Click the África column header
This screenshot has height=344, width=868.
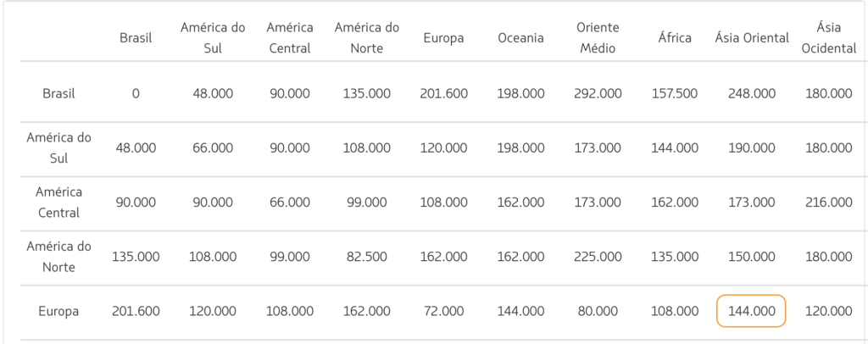tap(675, 37)
